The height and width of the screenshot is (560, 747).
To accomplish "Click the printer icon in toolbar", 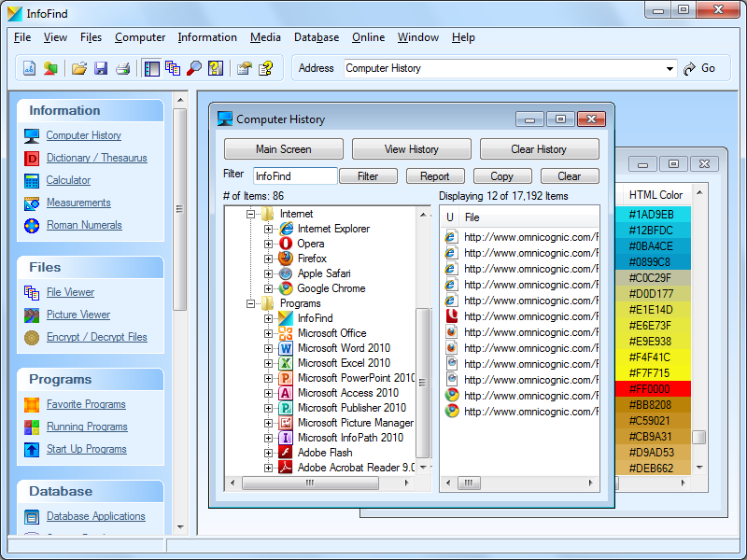I will 122,68.
